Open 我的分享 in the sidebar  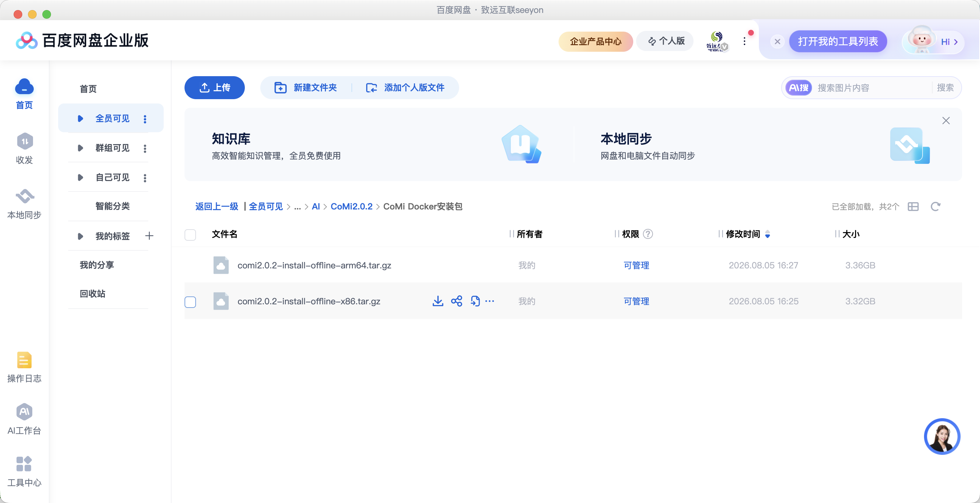pyautogui.click(x=97, y=265)
